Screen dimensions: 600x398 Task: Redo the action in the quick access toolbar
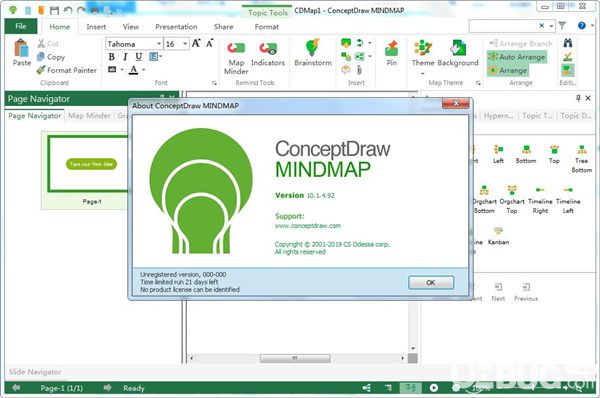[x=81, y=10]
